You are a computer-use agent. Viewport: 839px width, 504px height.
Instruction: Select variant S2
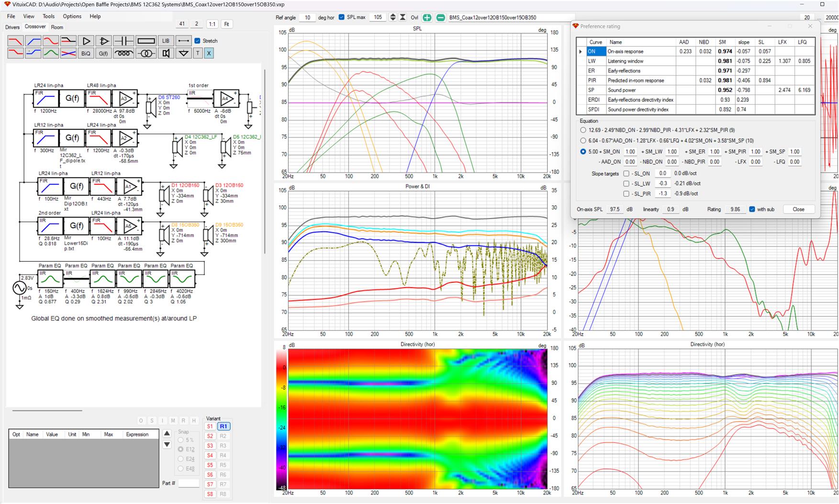210,436
